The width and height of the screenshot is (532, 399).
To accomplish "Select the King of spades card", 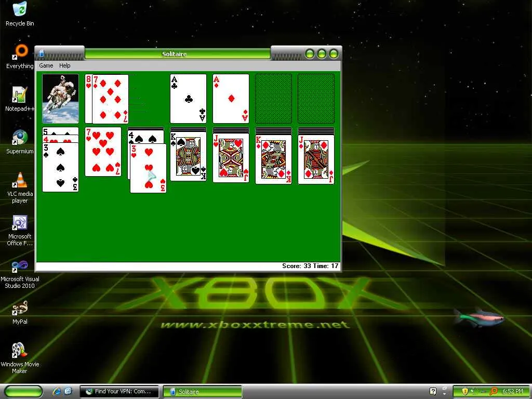I will pyautogui.click(x=188, y=156).
